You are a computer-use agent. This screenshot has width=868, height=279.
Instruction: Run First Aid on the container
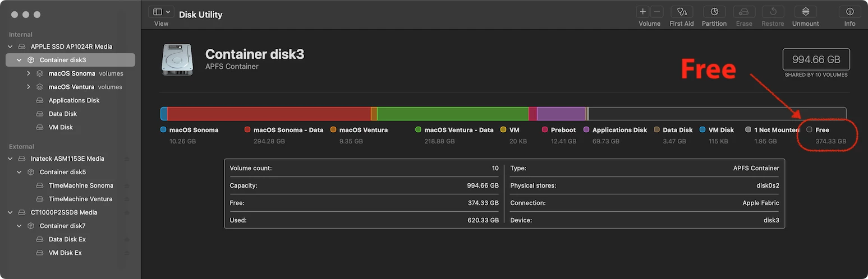[x=682, y=12]
